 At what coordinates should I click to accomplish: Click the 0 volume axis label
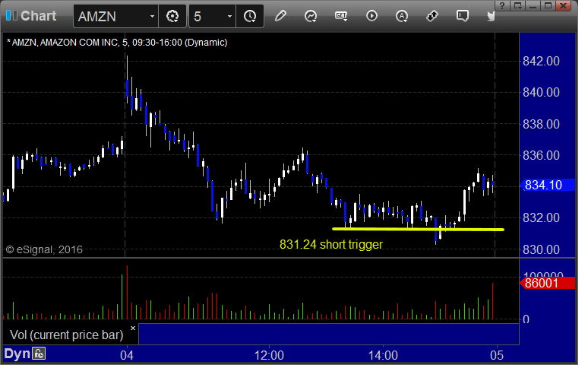[526, 319]
